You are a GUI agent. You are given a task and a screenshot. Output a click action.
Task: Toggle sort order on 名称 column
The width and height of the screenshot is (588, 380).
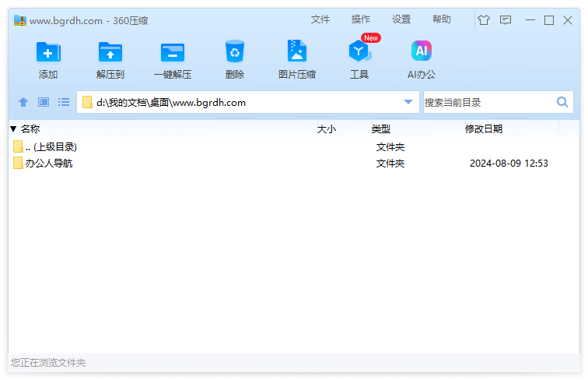click(30, 129)
